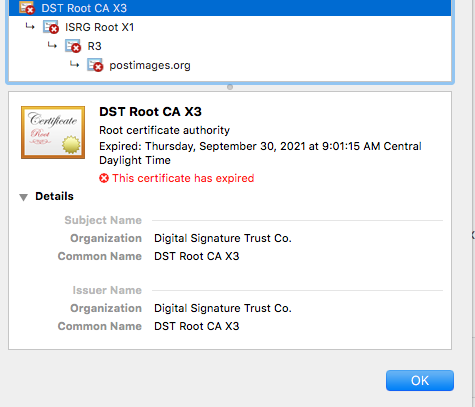Click the bold 'DST Root CA X3' heading
The height and width of the screenshot is (407, 475).
pos(150,112)
